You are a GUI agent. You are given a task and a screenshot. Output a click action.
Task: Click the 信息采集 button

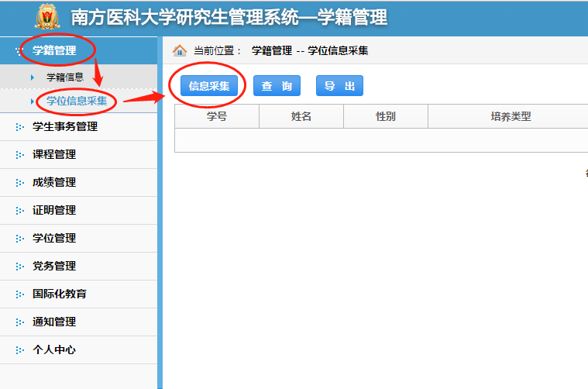point(209,86)
